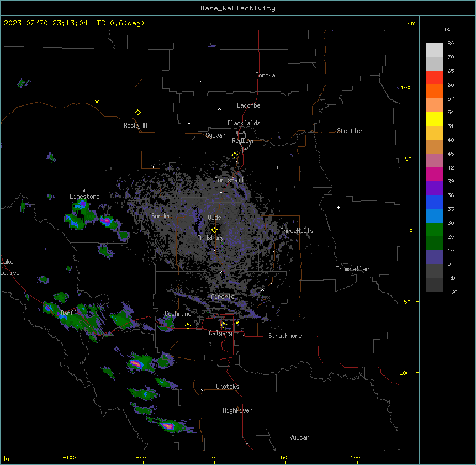Click the Sundre city label
Image resolution: width=476 pixels, height=465 pixels.
[x=161, y=216]
